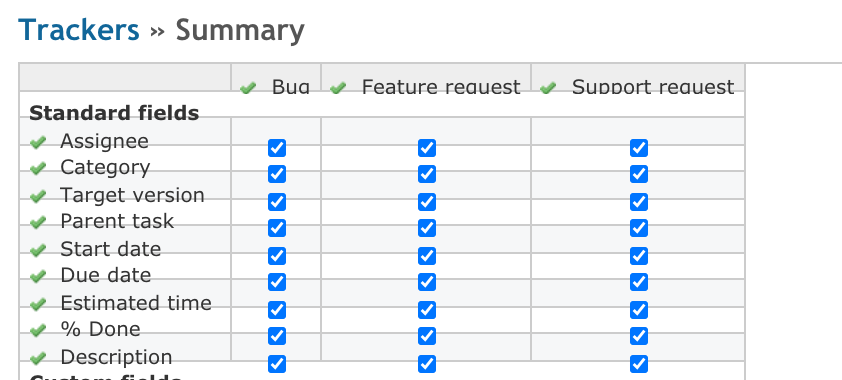Click the green check icon for Parent task
842x380 pixels.
pos(38,222)
